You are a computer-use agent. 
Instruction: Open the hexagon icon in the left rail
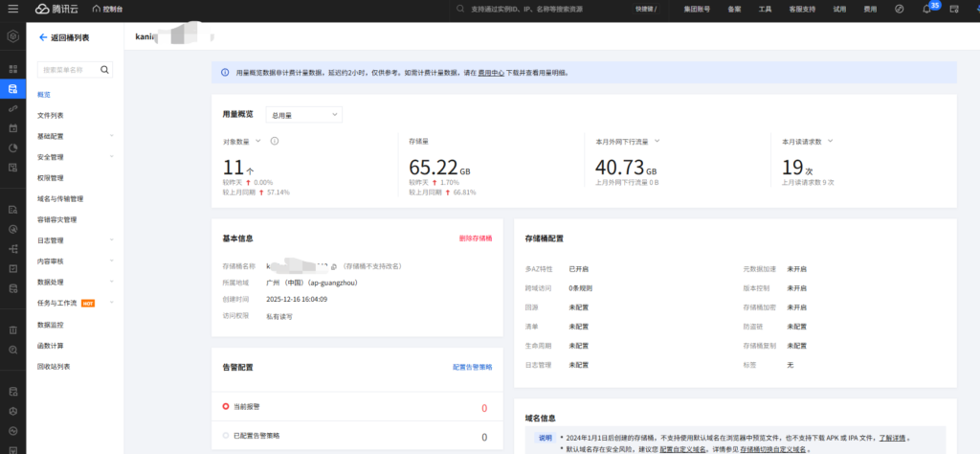[12, 36]
